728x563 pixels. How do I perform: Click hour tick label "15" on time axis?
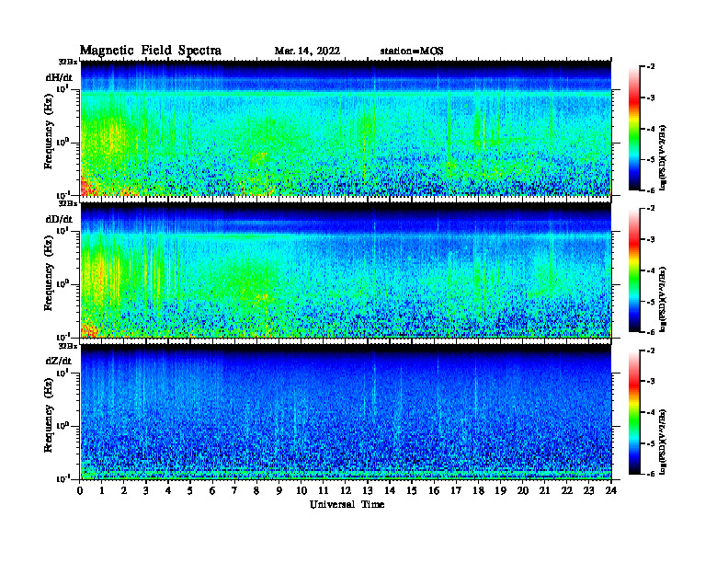pos(412,491)
